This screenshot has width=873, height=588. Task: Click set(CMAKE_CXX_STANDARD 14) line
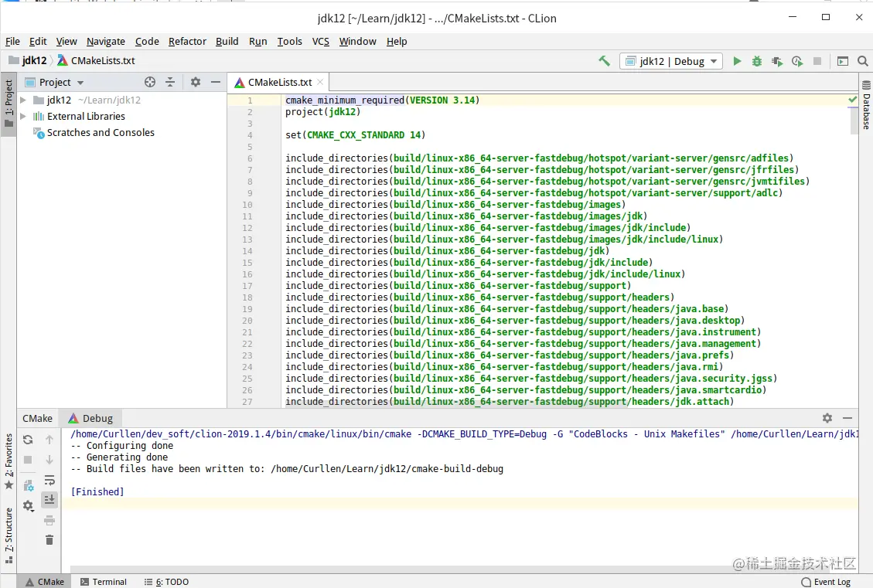(x=355, y=135)
